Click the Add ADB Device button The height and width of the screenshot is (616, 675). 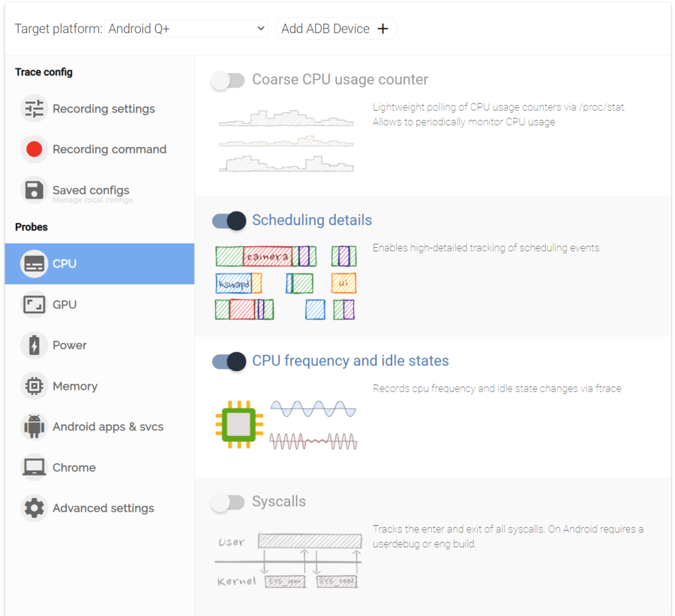336,29
